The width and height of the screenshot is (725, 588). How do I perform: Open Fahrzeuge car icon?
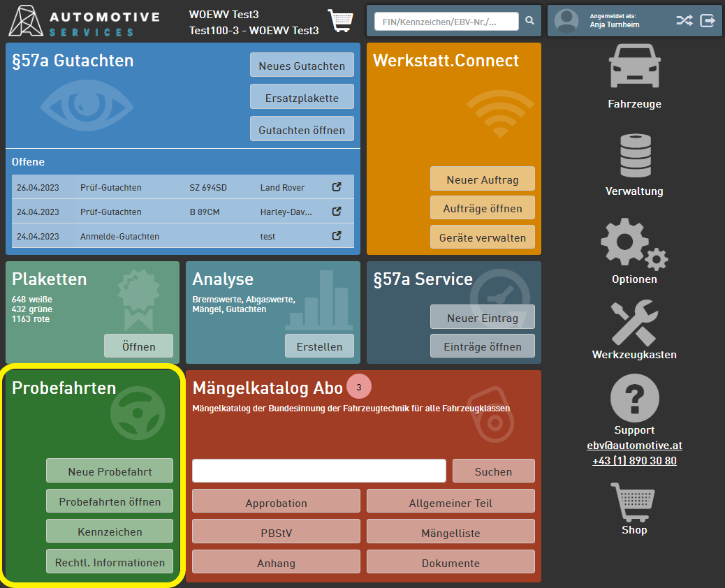[x=634, y=66]
